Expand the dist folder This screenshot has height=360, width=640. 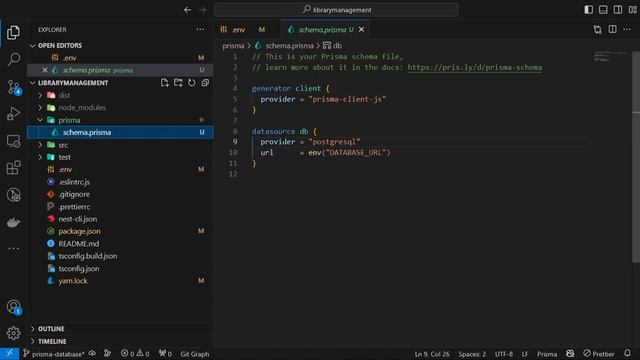pyautogui.click(x=40, y=95)
